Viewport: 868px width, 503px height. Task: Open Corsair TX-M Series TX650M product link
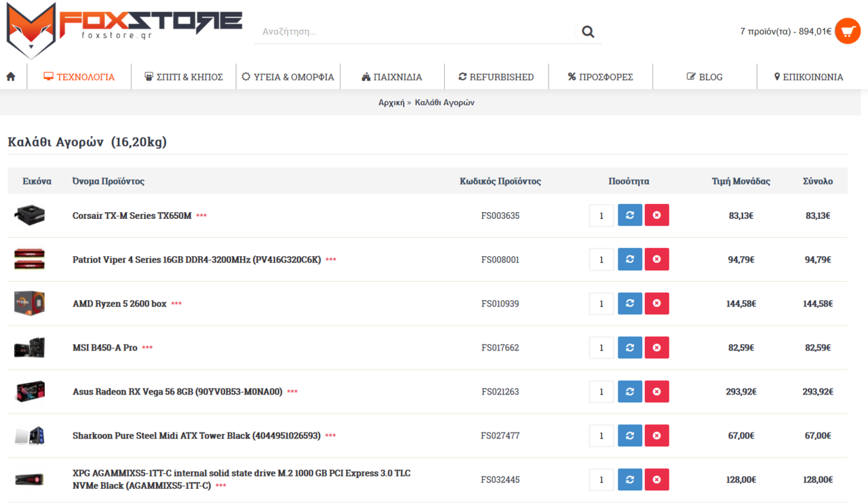[132, 216]
